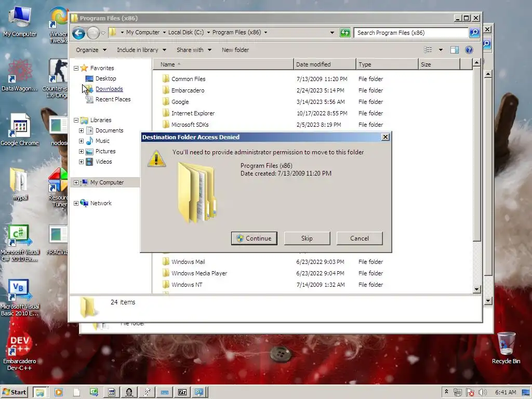Collapse the Favorites tree node
The width and height of the screenshot is (532, 399).
pos(76,68)
